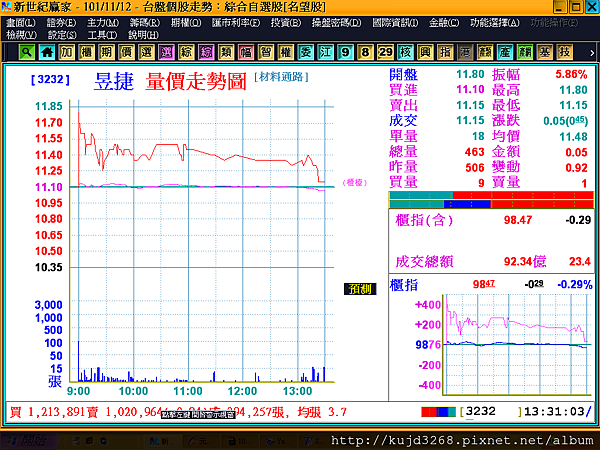
Task: Click the 開盤 11.80 value
Action: point(470,74)
